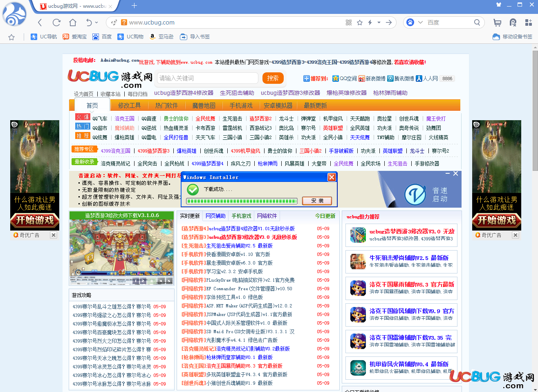Select the 手机游戏 navigation tab
Screen dimensions: 538x392
tap(241, 105)
